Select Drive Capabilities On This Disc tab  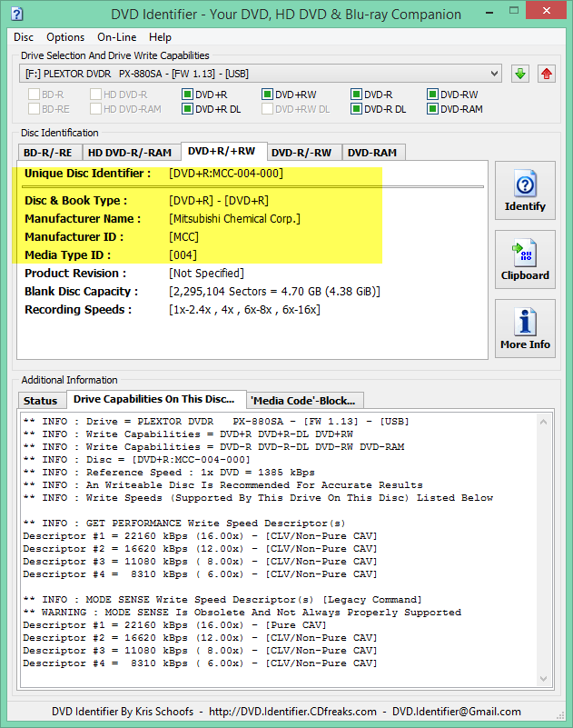(x=154, y=399)
